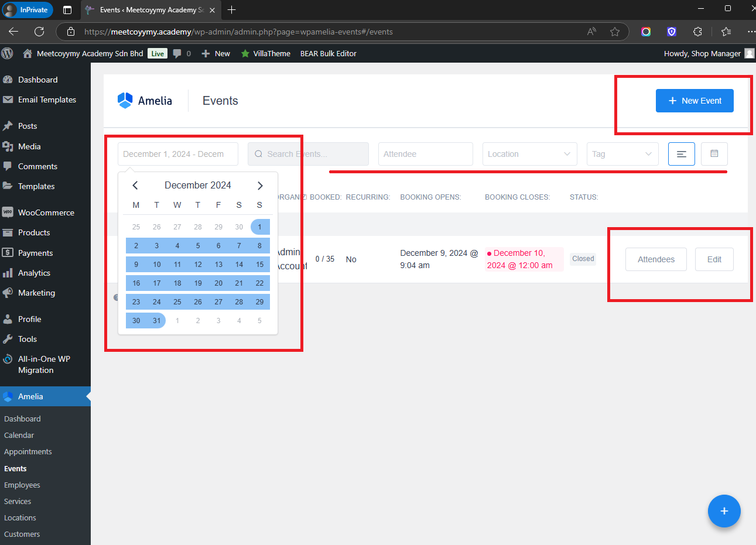
Task: Expand the Location dropdown
Action: (530, 154)
